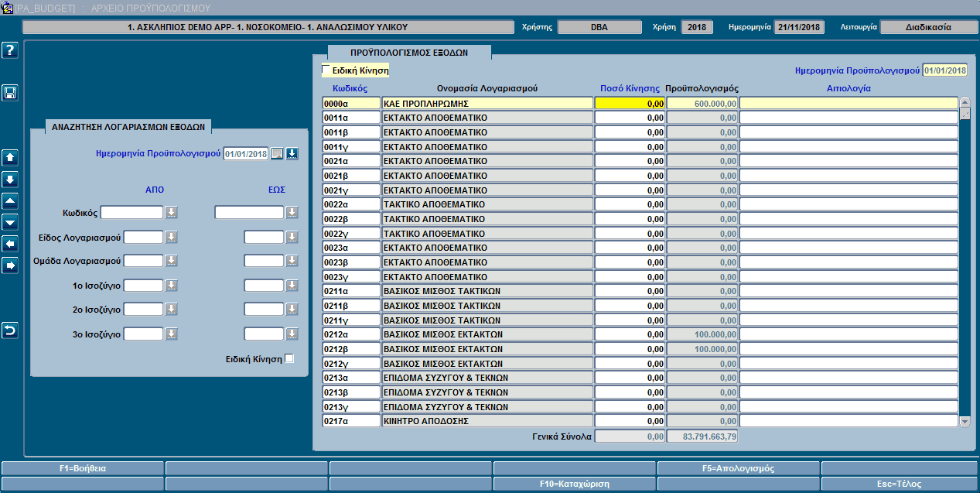Click budget date field in expenses panel

(x=945, y=70)
